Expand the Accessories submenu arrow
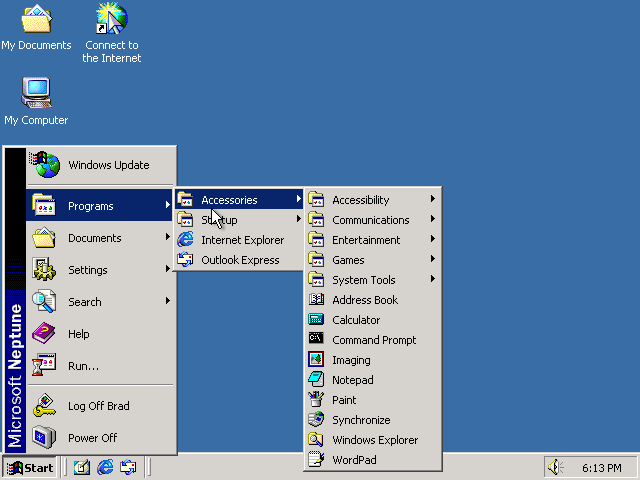The height and width of the screenshot is (480, 640). tap(299, 199)
